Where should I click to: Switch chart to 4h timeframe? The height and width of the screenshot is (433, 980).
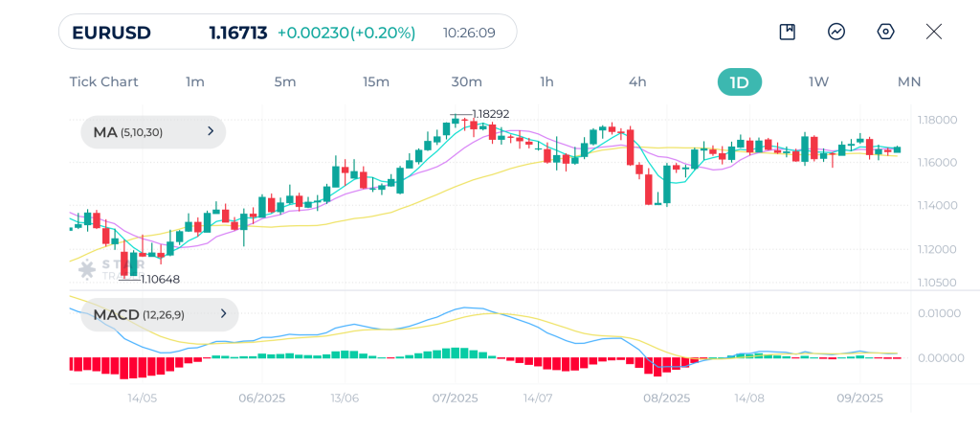tap(637, 82)
